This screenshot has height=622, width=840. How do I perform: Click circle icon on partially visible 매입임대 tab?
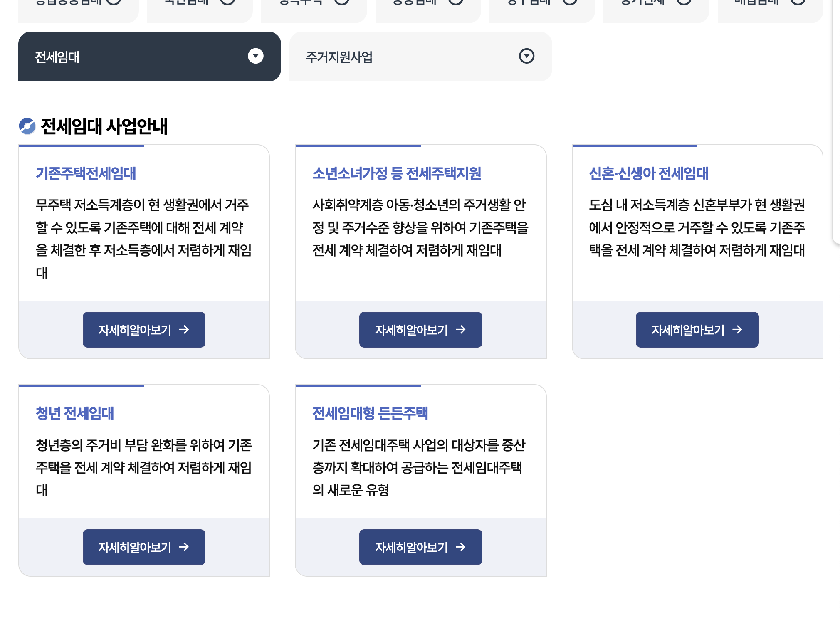798,2
